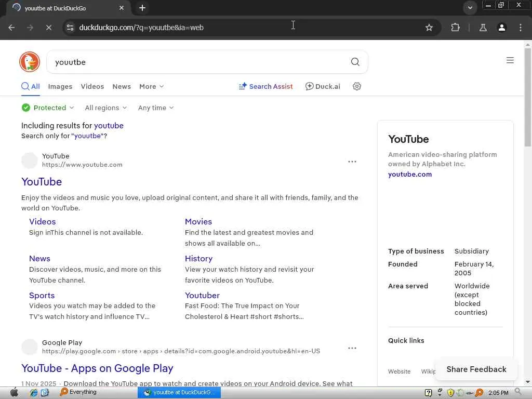
Task: Open Duck.ai chat
Action: [323, 86]
